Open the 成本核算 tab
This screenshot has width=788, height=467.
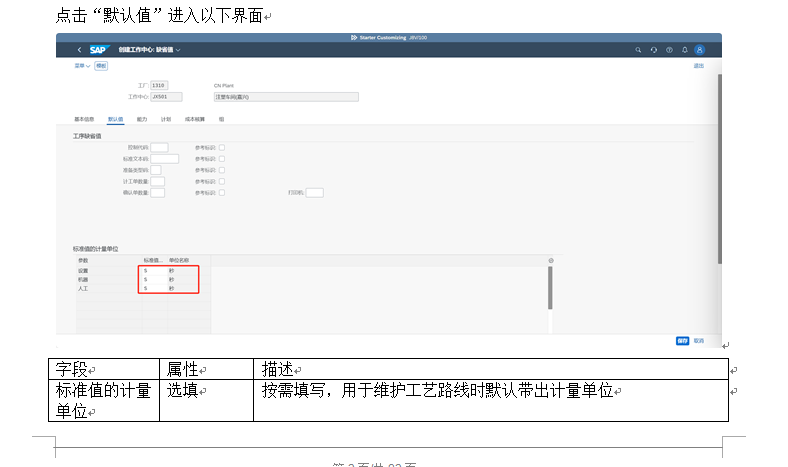coord(194,118)
